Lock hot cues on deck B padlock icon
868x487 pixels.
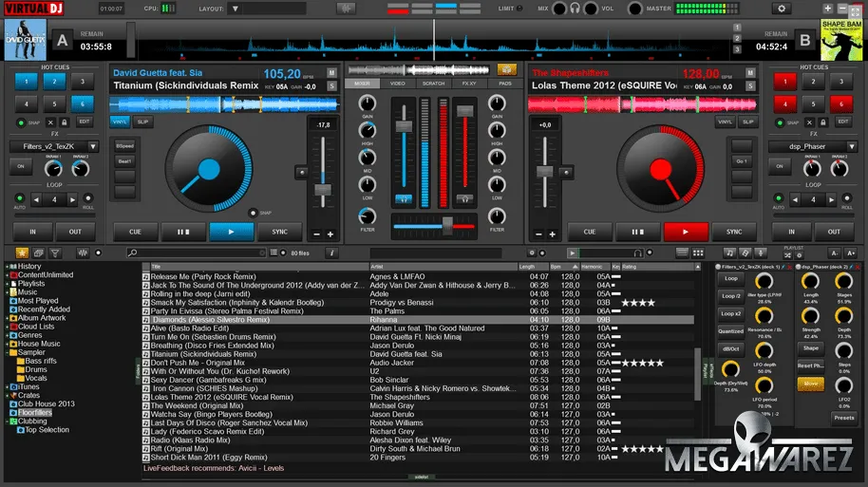click(822, 122)
